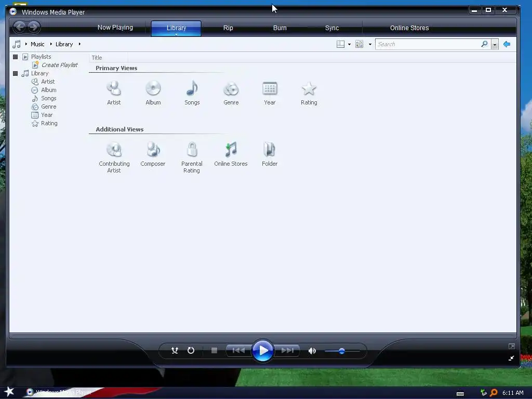This screenshot has height=399, width=532.
Task: Click the Stop button
Action: click(214, 351)
